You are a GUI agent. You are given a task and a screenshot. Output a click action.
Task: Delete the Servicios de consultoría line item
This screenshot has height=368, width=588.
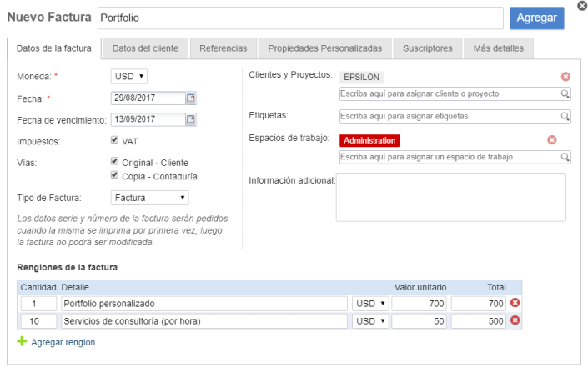(515, 321)
